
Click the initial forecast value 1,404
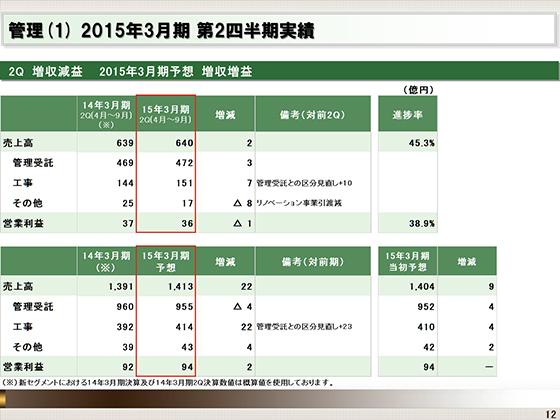coord(422,286)
